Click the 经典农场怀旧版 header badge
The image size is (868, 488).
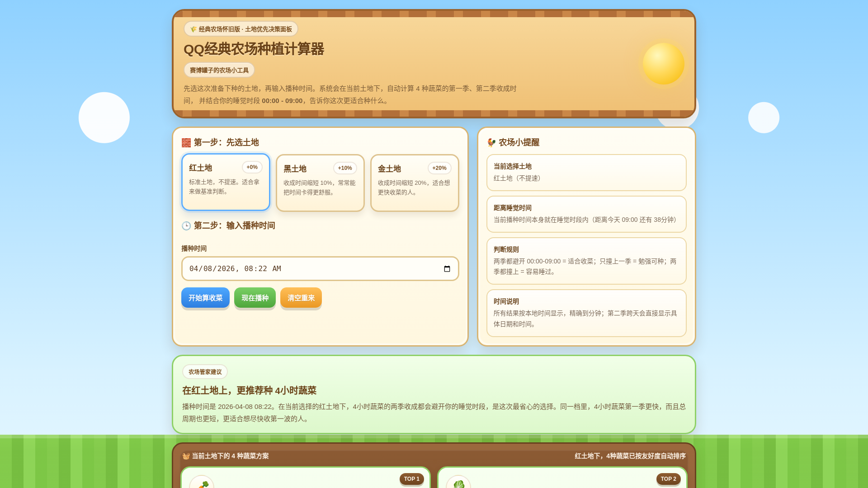(x=241, y=29)
